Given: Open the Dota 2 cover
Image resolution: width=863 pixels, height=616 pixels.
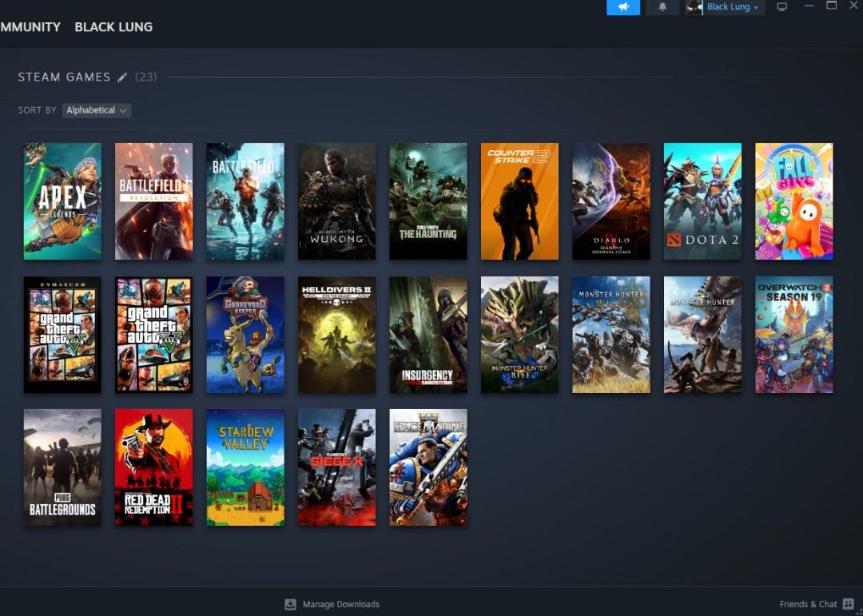Looking at the screenshot, I should (702, 201).
